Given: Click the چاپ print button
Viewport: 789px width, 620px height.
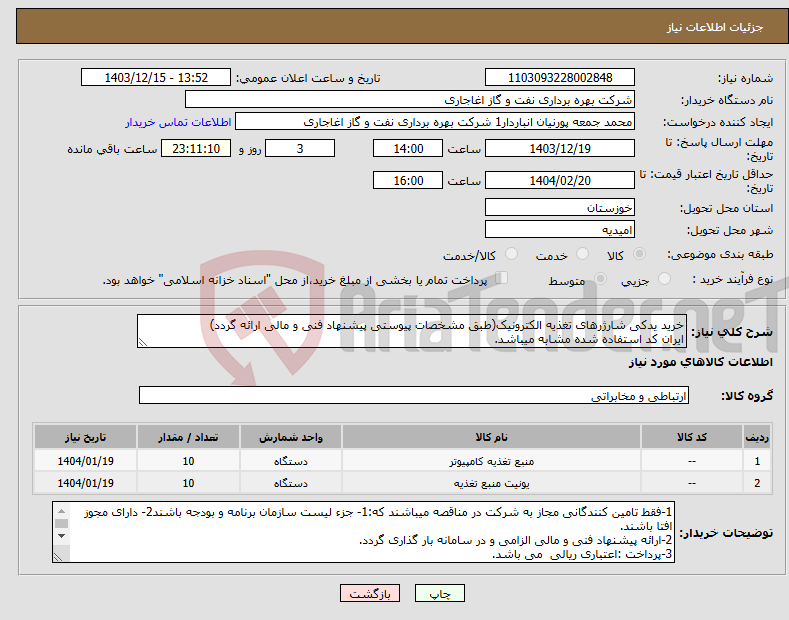Looking at the screenshot, I should pyautogui.click(x=440, y=594).
